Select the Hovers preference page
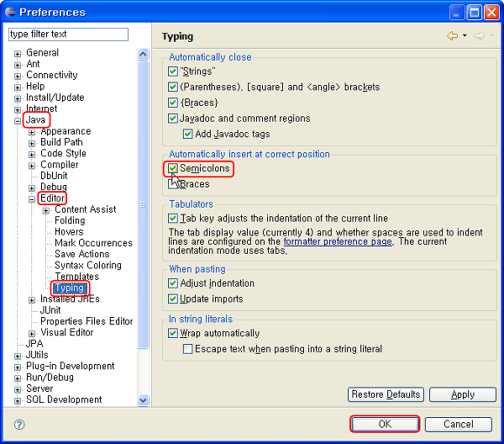This screenshot has height=444, width=504. [69, 231]
